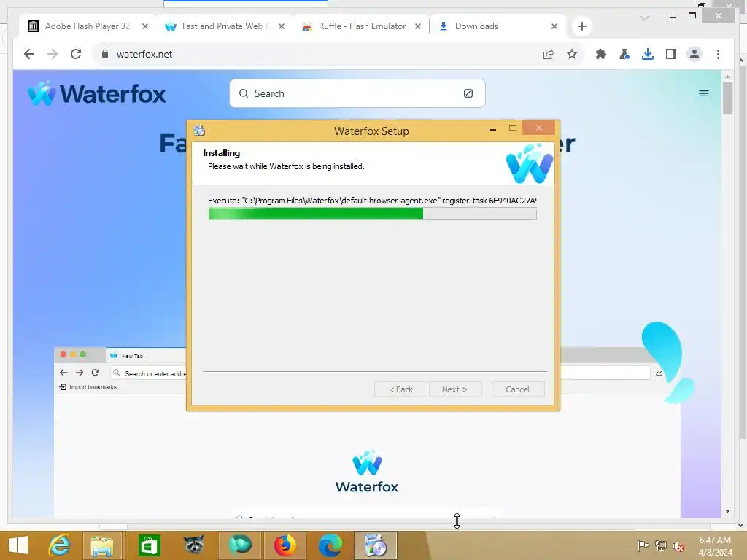
Task: Click the Waterfox logo on the webpage
Action: tap(97, 93)
